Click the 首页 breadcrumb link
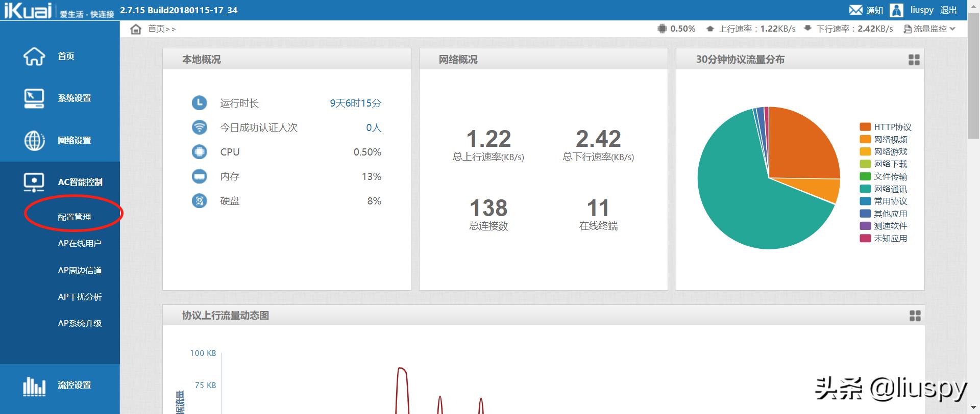Image resolution: width=980 pixels, height=414 pixels. tap(156, 29)
